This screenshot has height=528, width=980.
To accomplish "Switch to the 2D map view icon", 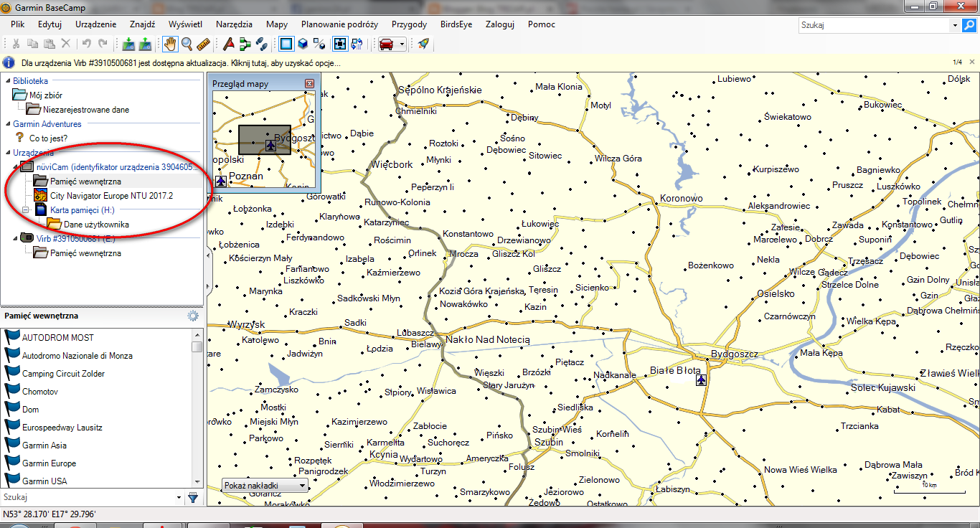I will [x=287, y=44].
